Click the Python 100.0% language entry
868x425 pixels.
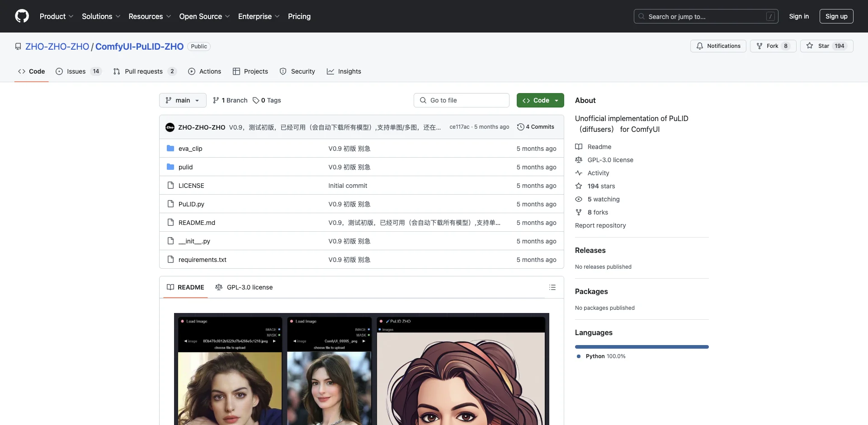point(601,356)
